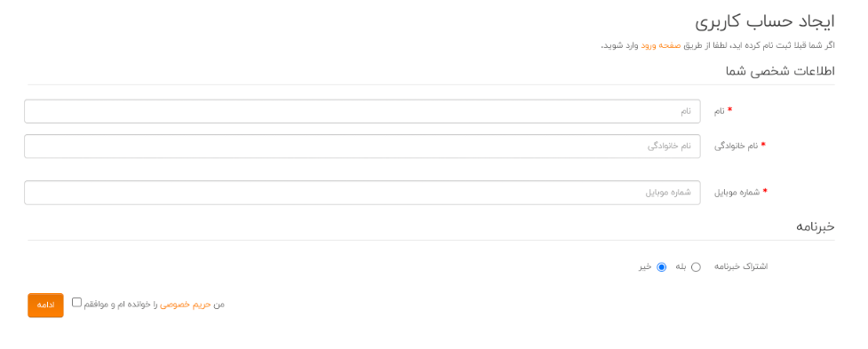
Task: Click the 'شماره موبایل' mobile number field
Action: (362, 193)
